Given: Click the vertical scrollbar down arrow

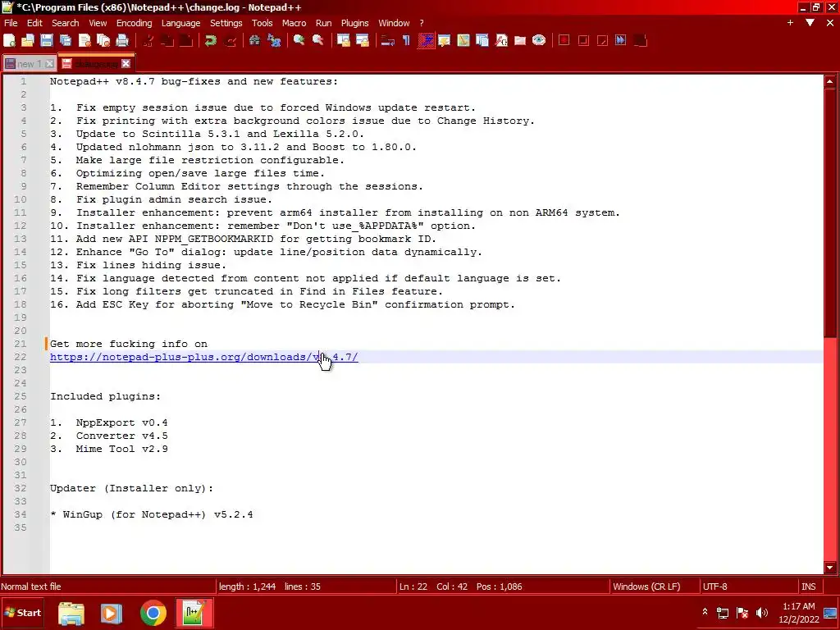Looking at the screenshot, I should (830, 568).
